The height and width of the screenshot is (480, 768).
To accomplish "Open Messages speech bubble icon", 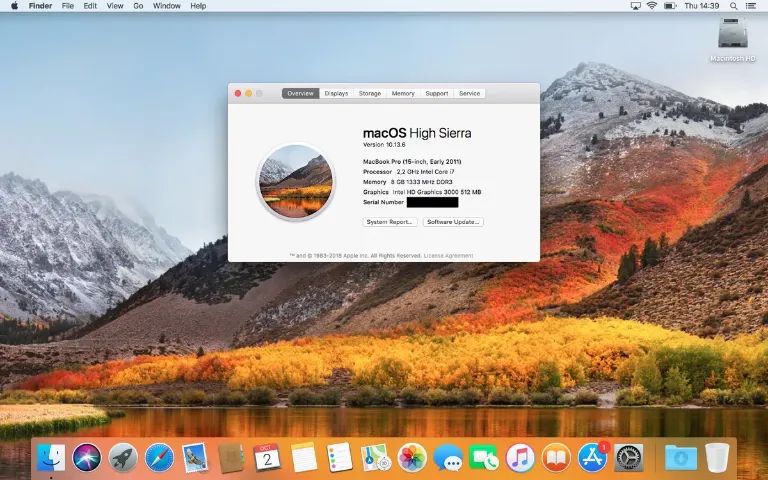I will (448, 458).
